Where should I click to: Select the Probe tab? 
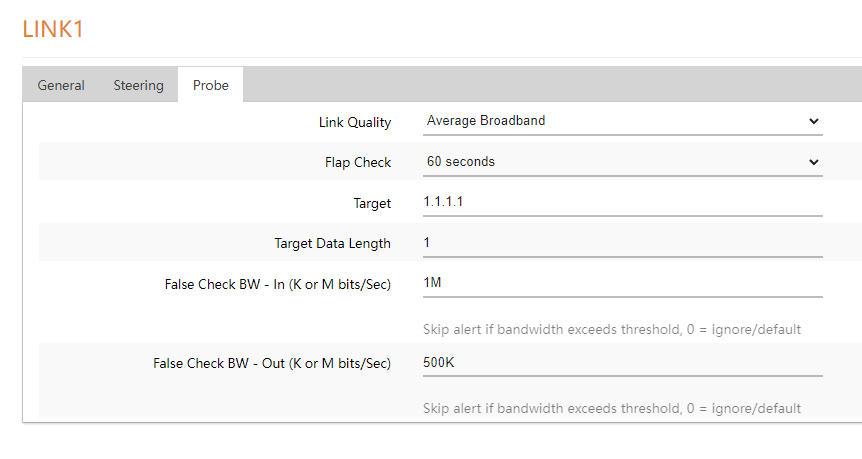(211, 85)
